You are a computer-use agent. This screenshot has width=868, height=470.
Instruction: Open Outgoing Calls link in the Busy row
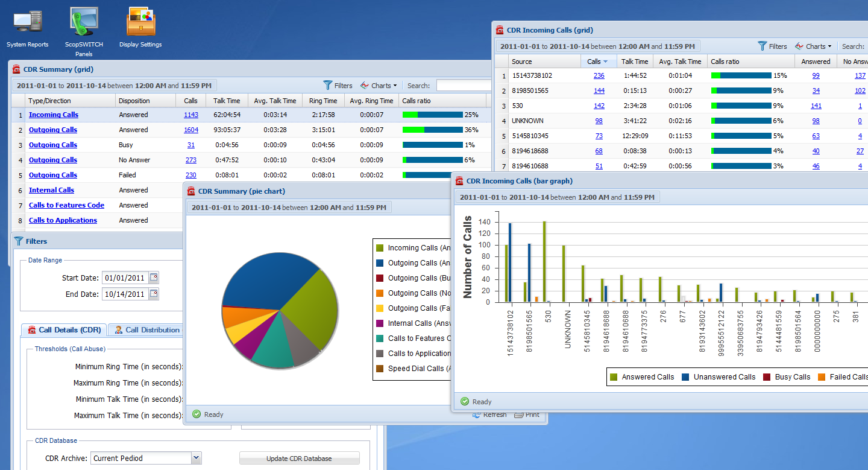click(53, 145)
